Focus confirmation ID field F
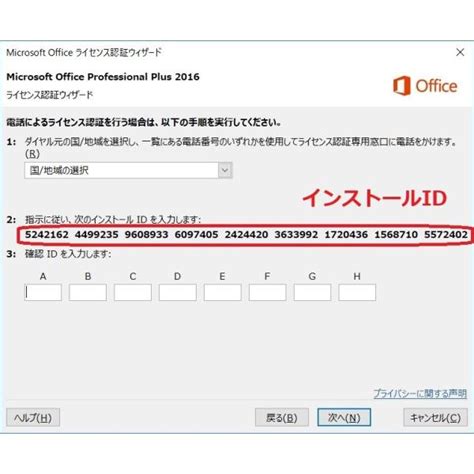Viewport: 474px width, 474px height. [x=267, y=292]
